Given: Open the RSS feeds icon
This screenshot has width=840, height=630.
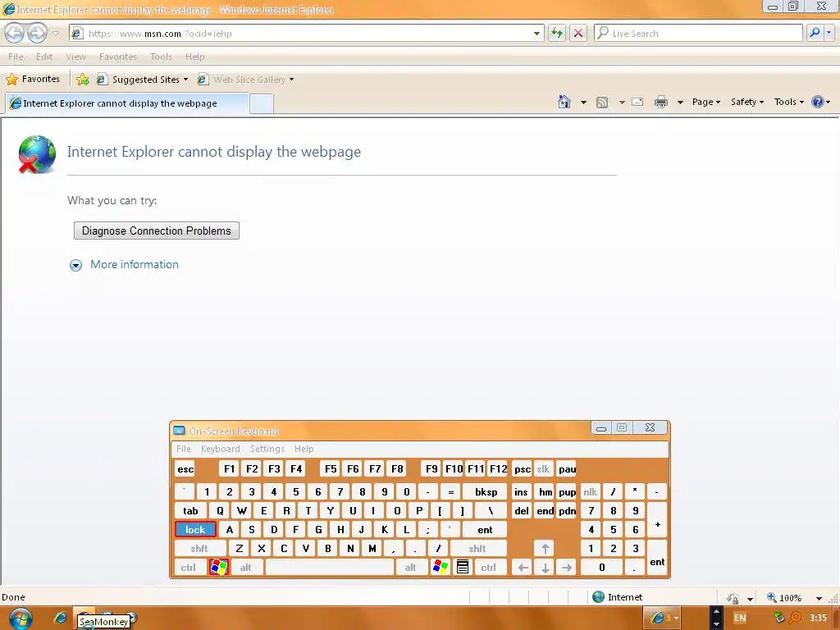Looking at the screenshot, I should 602,103.
